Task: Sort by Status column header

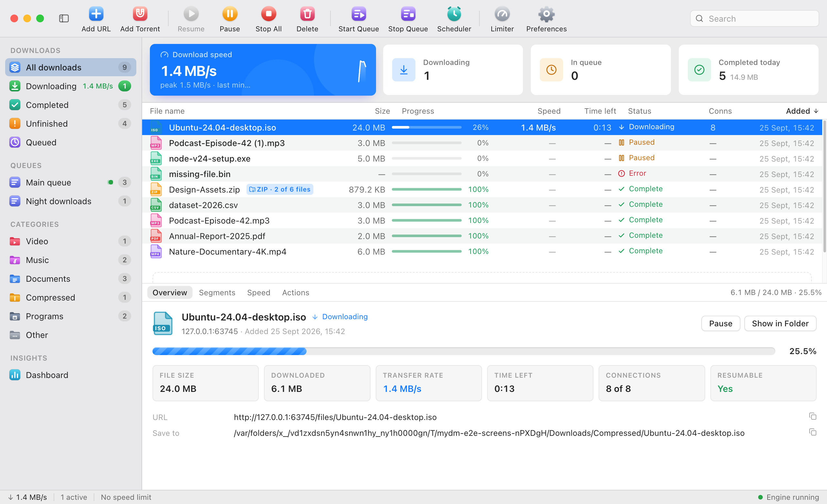Action: click(x=640, y=111)
